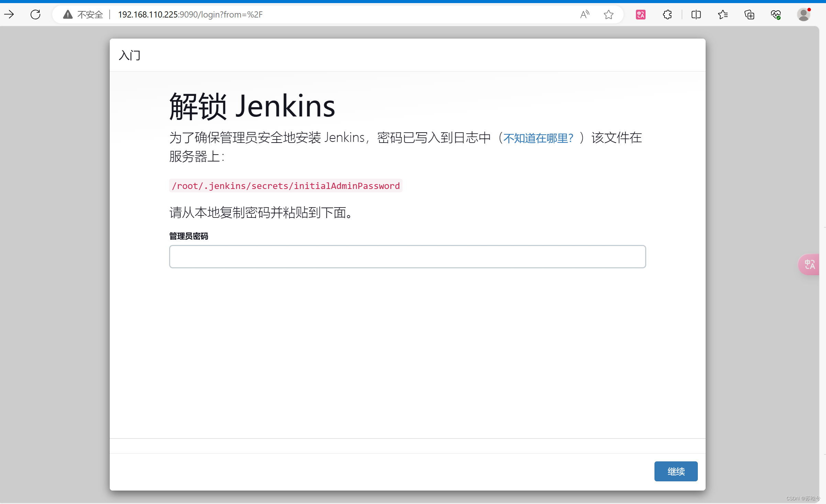The width and height of the screenshot is (826, 504).
Task: Reload the page with refresh icon
Action: (x=35, y=14)
